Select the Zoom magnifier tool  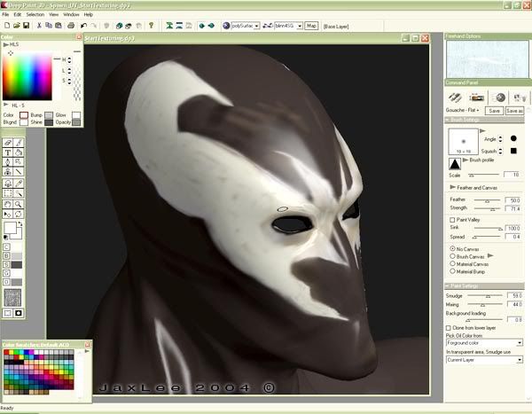[19, 204]
